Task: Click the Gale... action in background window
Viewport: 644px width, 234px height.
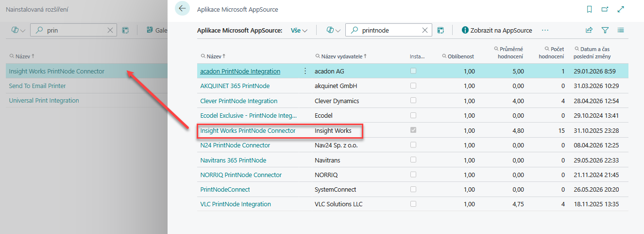Action: coord(157,30)
